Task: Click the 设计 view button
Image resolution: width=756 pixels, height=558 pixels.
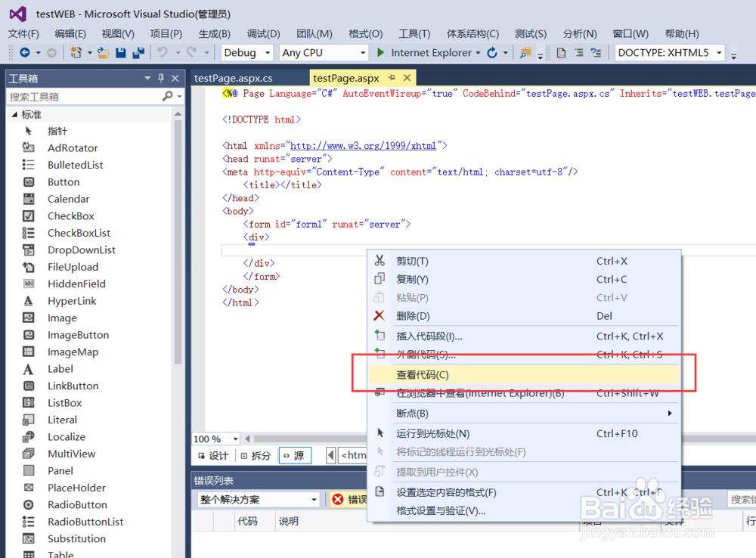Action: point(213,454)
